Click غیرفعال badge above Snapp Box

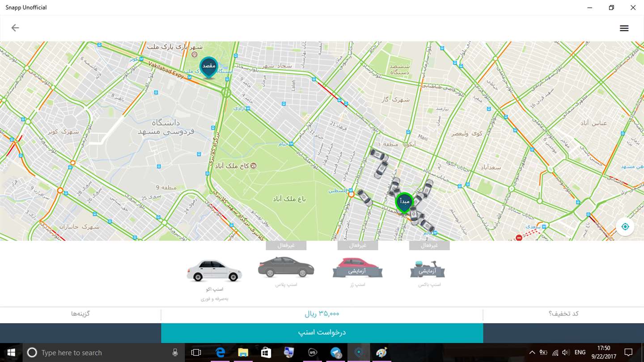click(x=429, y=245)
